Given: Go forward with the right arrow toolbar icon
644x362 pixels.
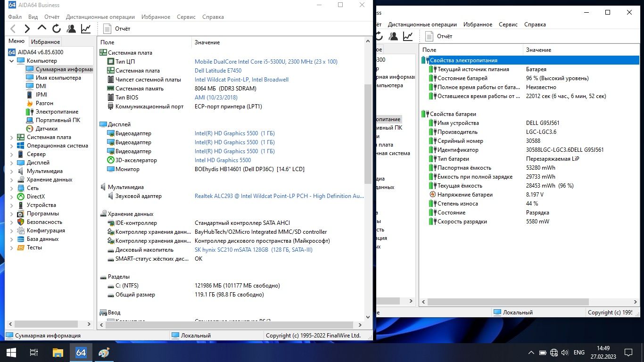Looking at the screenshot, I should (27, 29).
